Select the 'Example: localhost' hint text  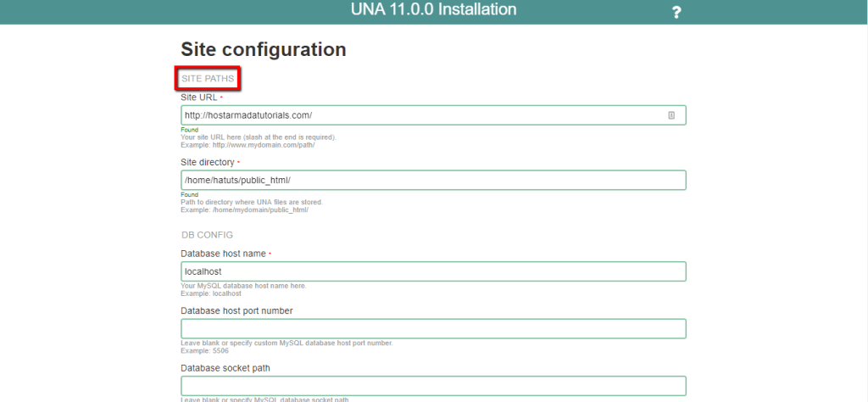click(211, 293)
